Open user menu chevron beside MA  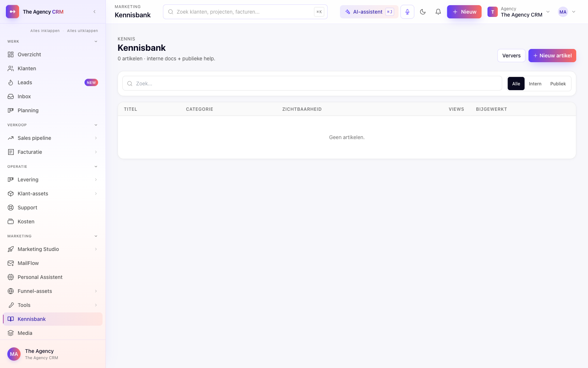point(574,12)
